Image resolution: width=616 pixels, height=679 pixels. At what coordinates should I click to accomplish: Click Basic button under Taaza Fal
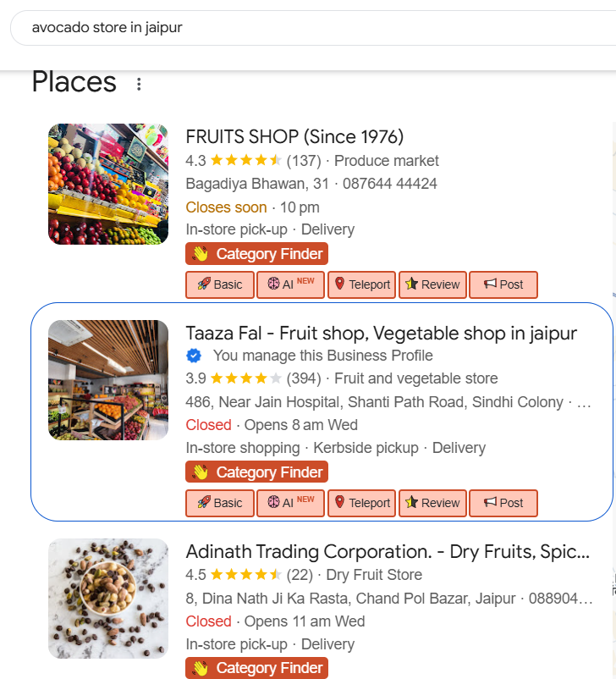pyautogui.click(x=220, y=503)
